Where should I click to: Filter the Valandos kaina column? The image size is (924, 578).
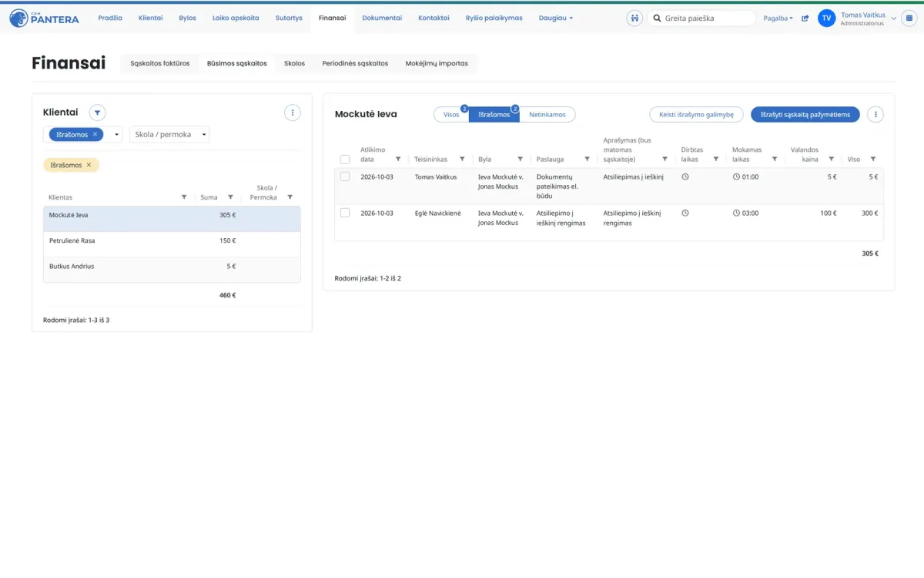coord(831,160)
